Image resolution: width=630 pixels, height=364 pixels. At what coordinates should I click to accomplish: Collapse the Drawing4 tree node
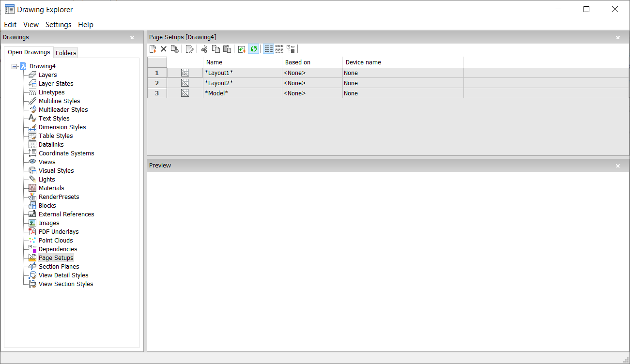(x=15, y=66)
